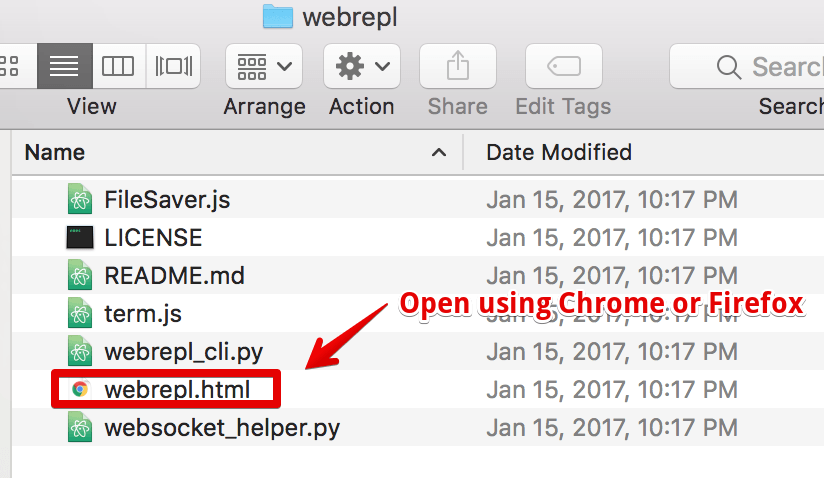Open the Arrange dropdown menu
The height and width of the screenshot is (478, 824).
point(264,66)
